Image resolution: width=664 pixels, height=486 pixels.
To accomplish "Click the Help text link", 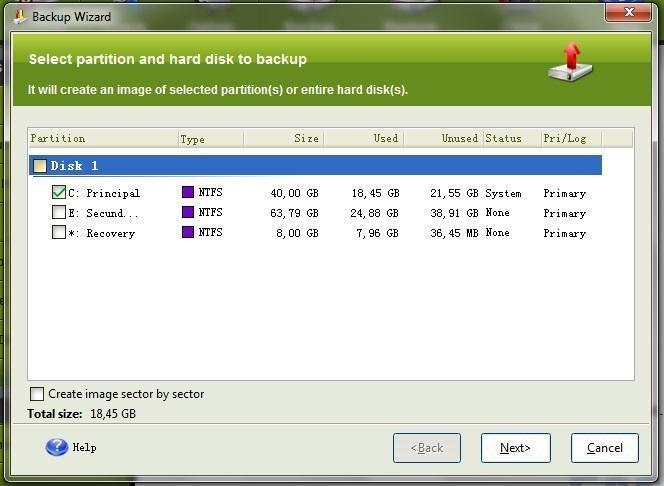I will tap(84, 447).
